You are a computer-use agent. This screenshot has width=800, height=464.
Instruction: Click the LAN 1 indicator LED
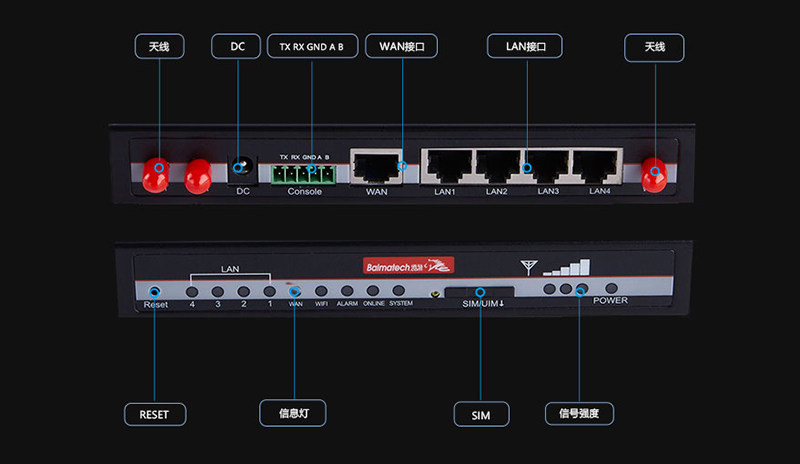(x=269, y=291)
